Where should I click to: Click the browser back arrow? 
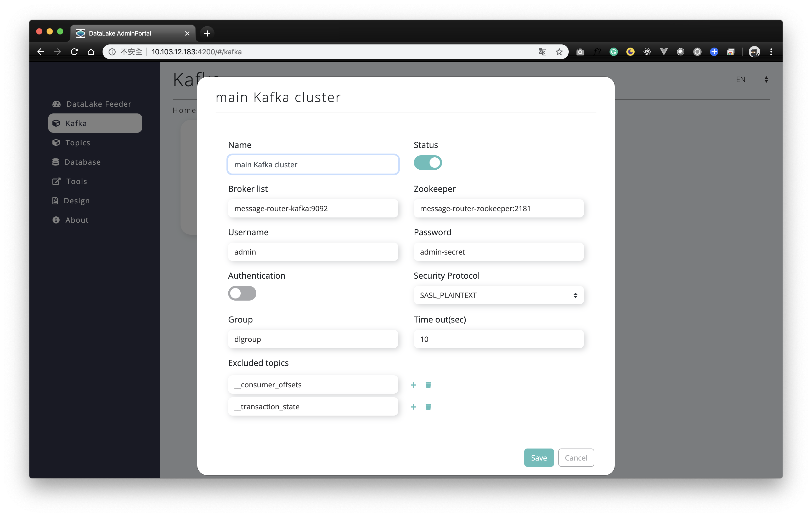[41, 51]
